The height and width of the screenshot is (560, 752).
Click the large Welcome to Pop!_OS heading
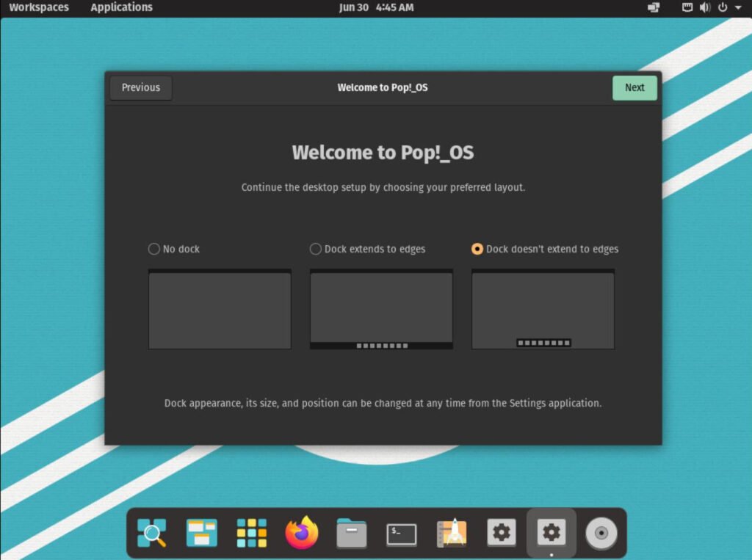[x=383, y=153]
